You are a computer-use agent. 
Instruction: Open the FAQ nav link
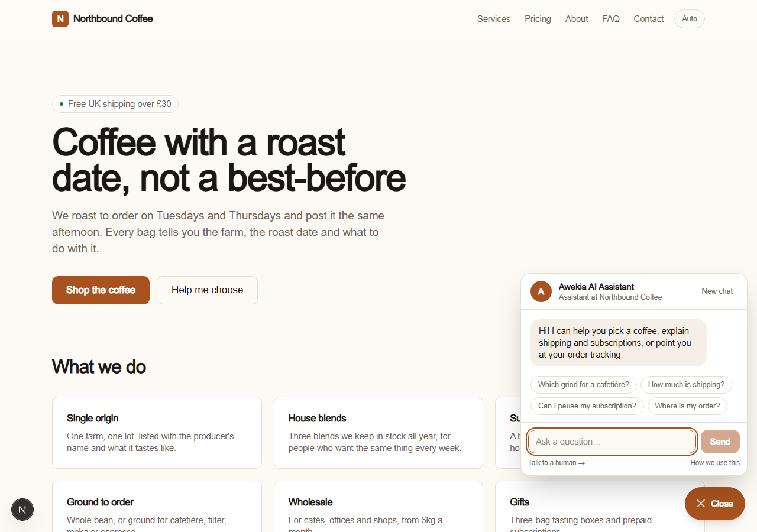click(x=611, y=19)
